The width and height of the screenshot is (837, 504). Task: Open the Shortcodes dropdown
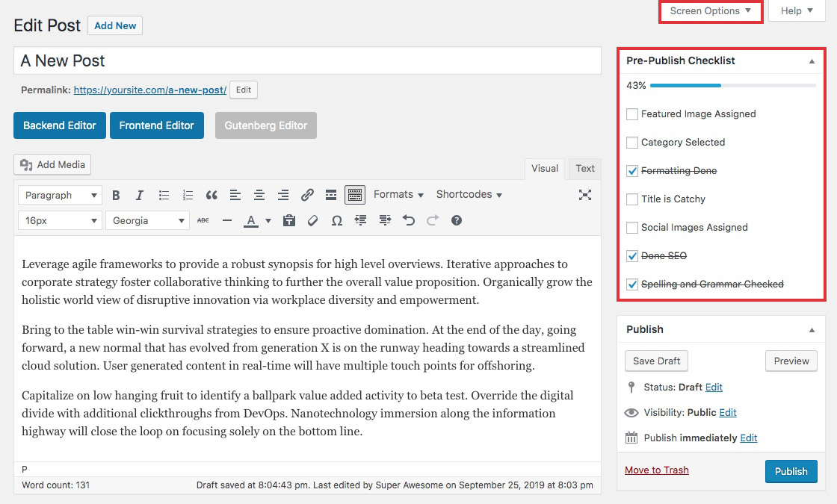coord(469,195)
